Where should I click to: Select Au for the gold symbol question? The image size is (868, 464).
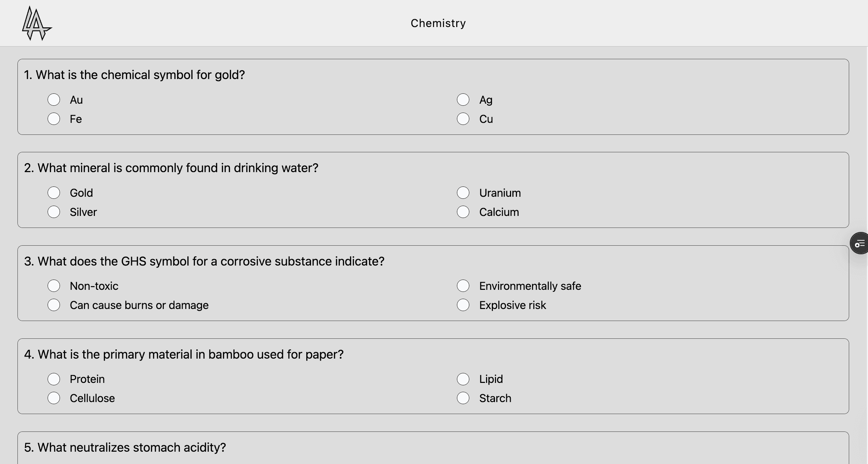(x=54, y=100)
